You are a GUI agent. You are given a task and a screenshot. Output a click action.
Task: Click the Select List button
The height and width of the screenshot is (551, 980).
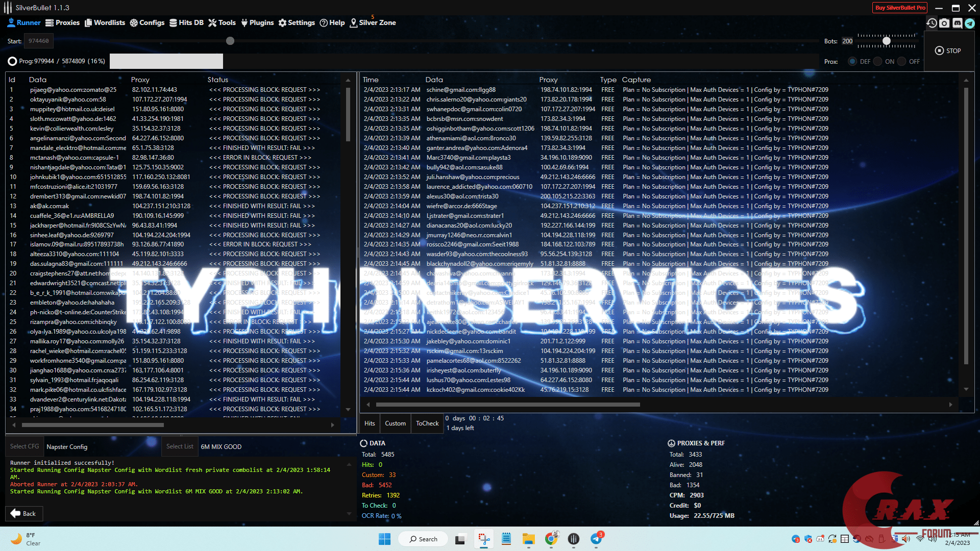(180, 446)
